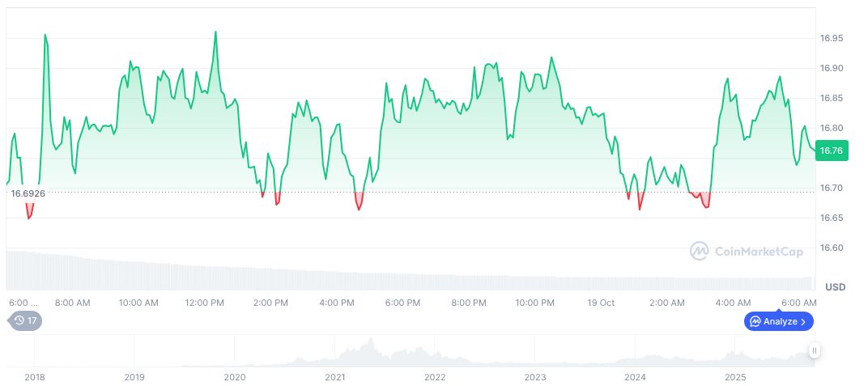Click the 16.95 price axis label
The width and height of the screenshot is (868, 386).
click(x=832, y=38)
